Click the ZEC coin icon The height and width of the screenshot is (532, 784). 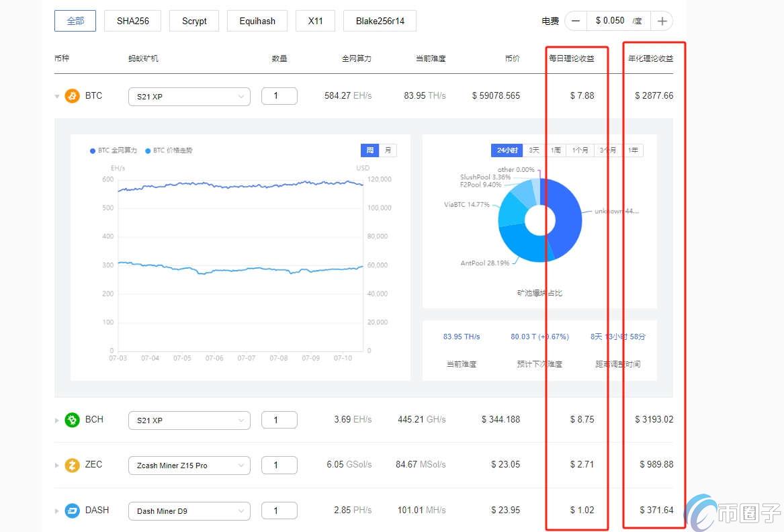[72, 465]
